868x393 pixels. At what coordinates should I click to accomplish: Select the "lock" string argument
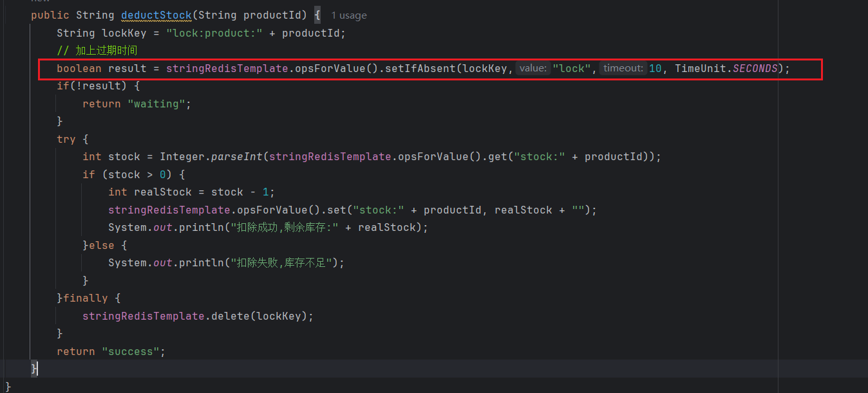tap(572, 68)
